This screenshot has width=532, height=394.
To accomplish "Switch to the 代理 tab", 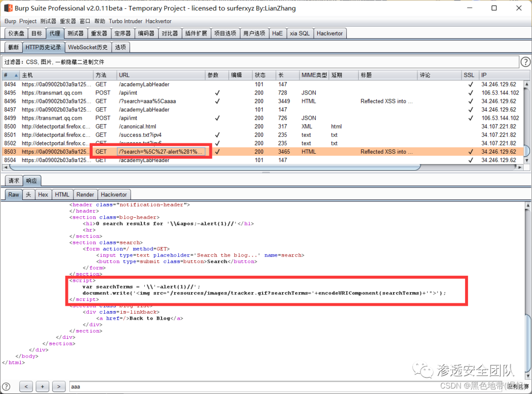I will 55,33.
